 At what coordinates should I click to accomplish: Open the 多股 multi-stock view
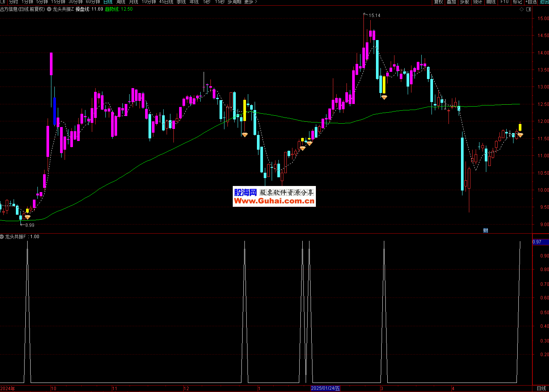pyautogui.click(x=464, y=2)
